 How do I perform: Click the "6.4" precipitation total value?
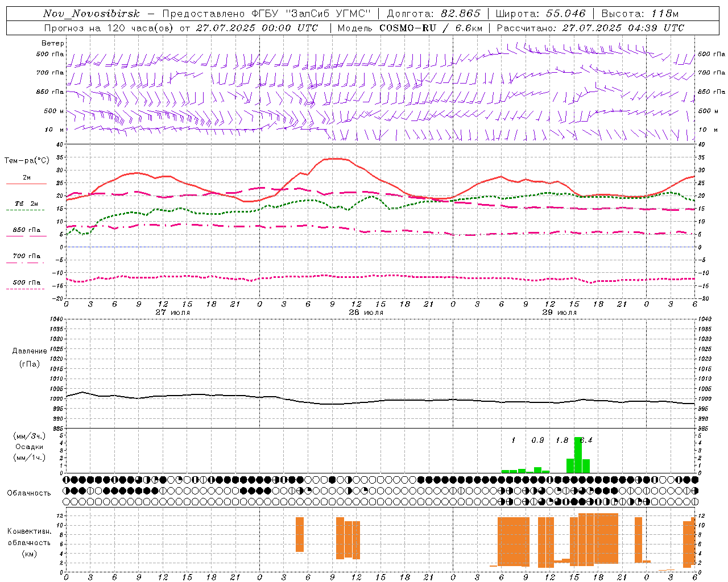[x=586, y=440]
